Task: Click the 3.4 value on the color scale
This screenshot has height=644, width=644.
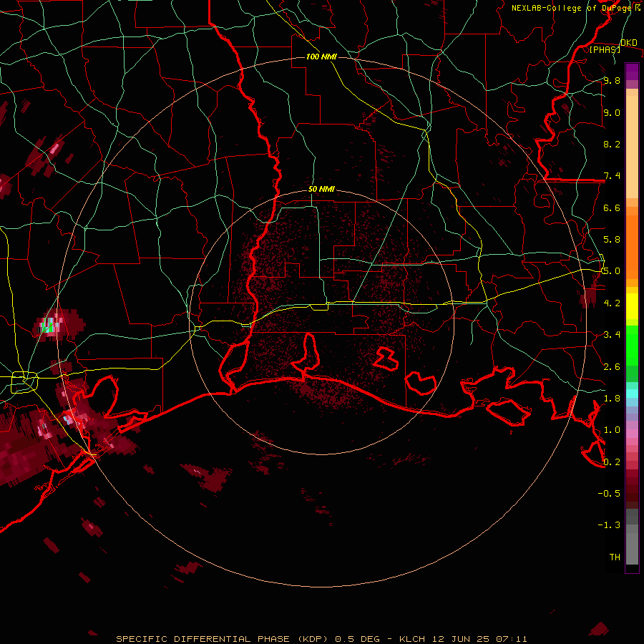Action: pos(612,334)
